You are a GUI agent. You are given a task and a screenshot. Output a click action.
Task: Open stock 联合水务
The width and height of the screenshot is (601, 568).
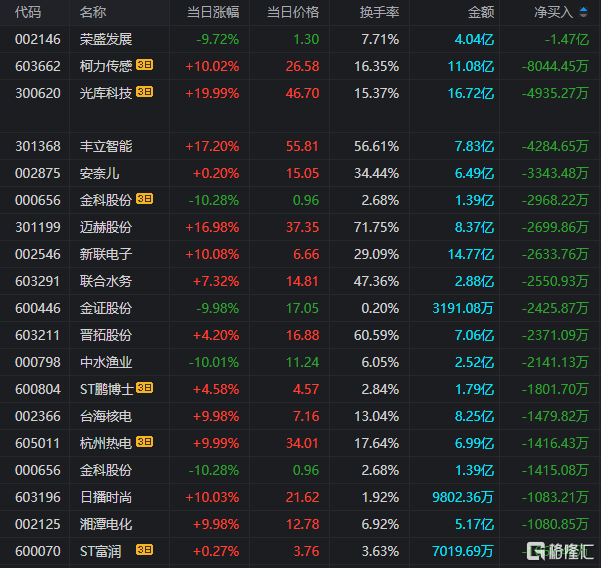point(106,281)
